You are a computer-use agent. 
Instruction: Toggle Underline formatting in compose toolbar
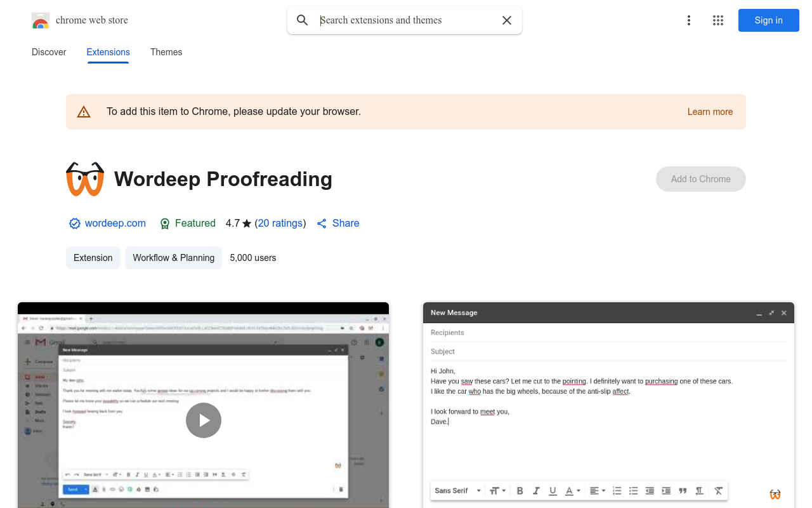(553, 491)
